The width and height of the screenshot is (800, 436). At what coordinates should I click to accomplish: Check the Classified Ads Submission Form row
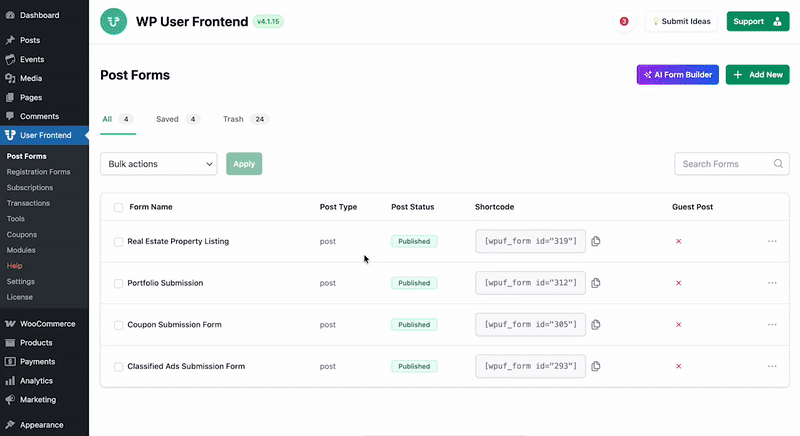click(x=118, y=367)
